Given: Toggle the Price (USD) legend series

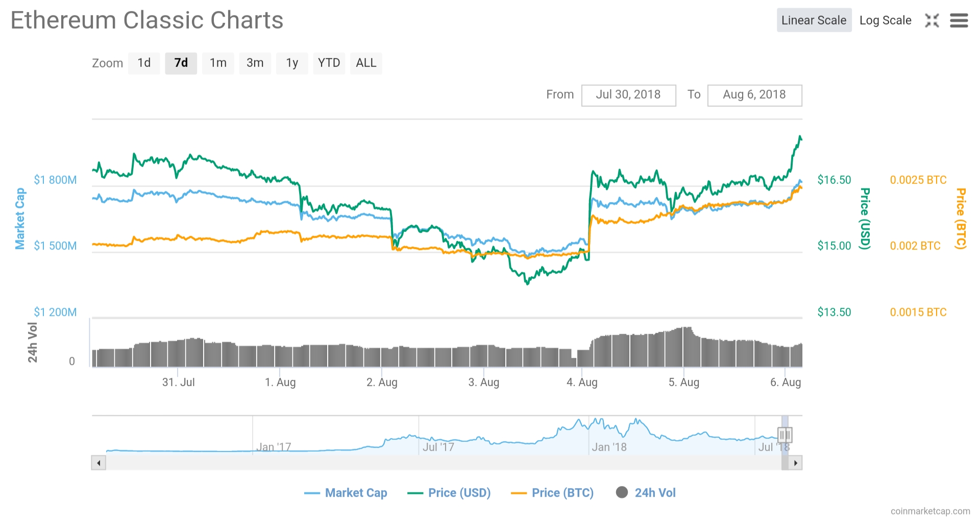Looking at the screenshot, I should tap(449, 492).
